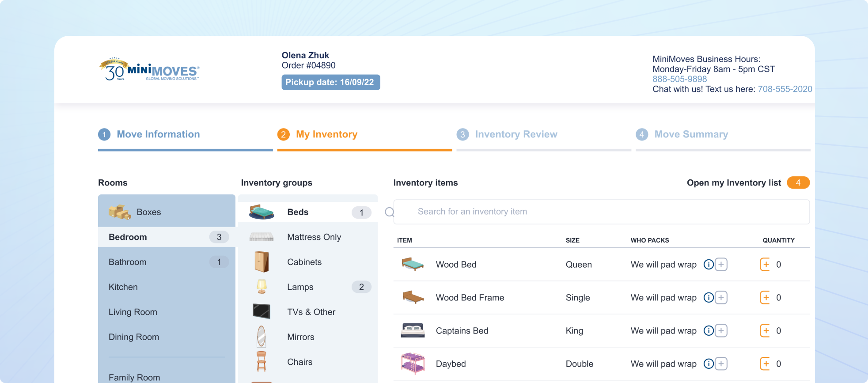This screenshot has width=868, height=383.
Task: Click the 708-555-2020 text chat link
Action: 785,89
